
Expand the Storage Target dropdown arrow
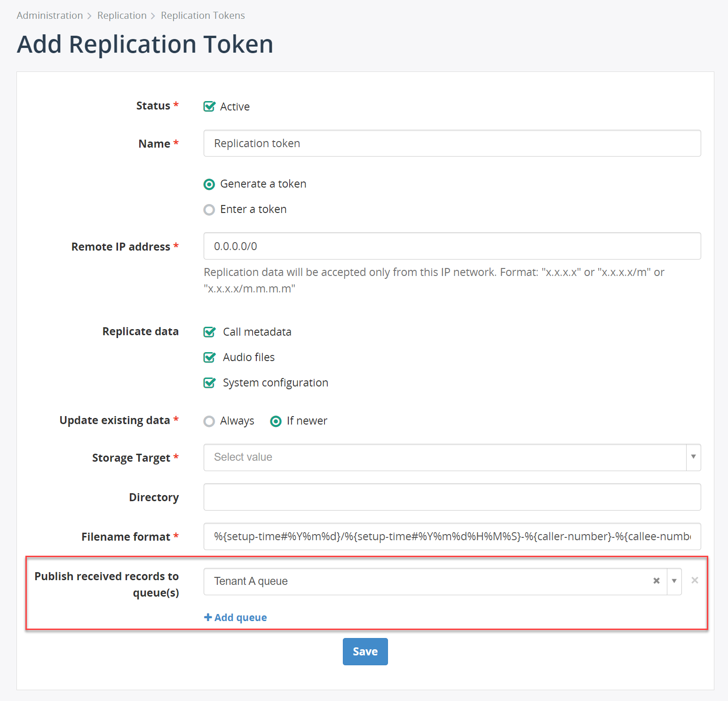click(x=693, y=457)
